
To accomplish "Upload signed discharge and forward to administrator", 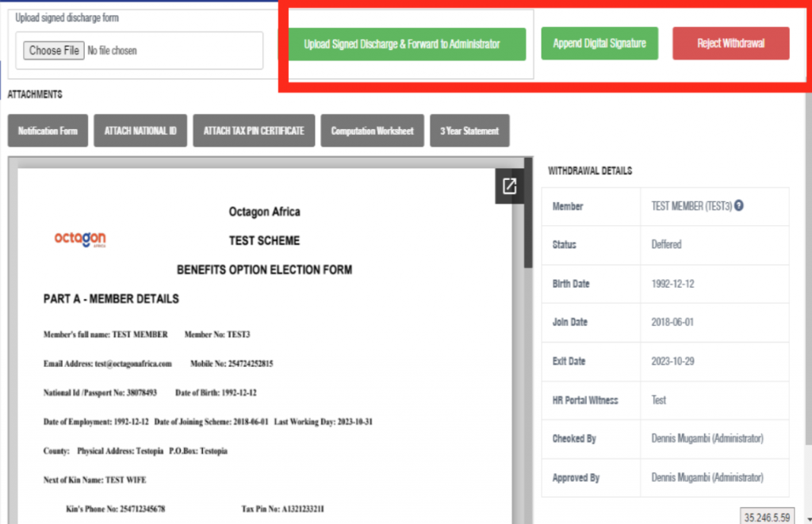I will pos(407,44).
